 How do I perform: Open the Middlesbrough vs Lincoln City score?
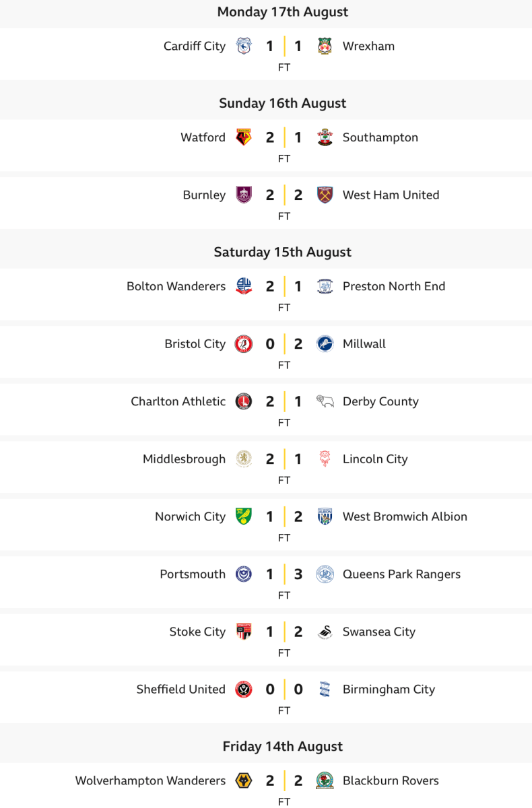pos(284,459)
